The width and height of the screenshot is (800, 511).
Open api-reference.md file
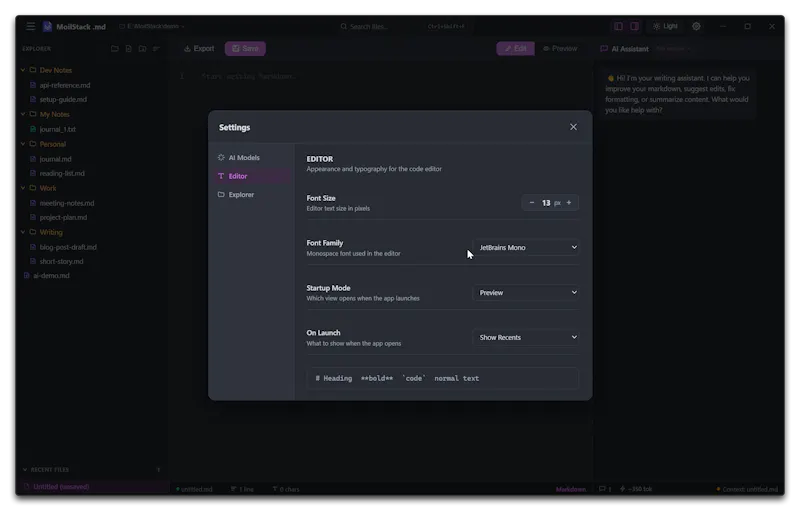65,85
